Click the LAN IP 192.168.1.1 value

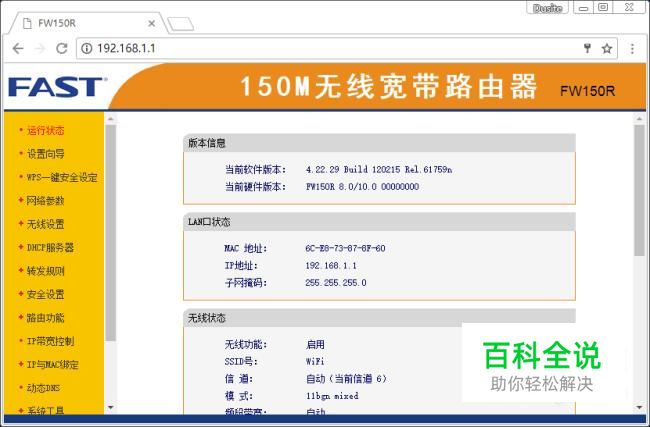coord(331,265)
